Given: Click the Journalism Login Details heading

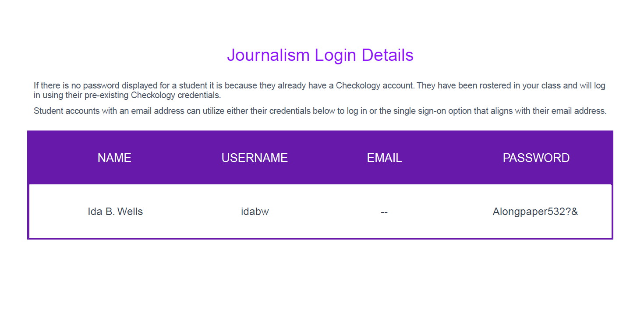Looking at the screenshot, I should (320, 56).
